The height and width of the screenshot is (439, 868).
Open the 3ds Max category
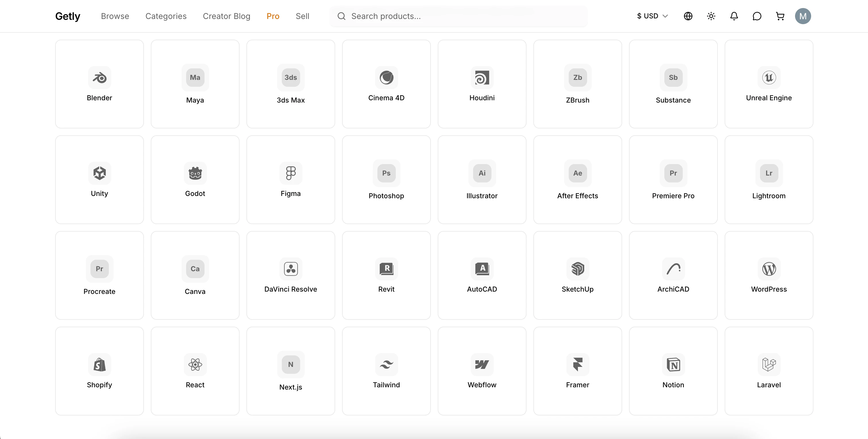click(291, 84)
